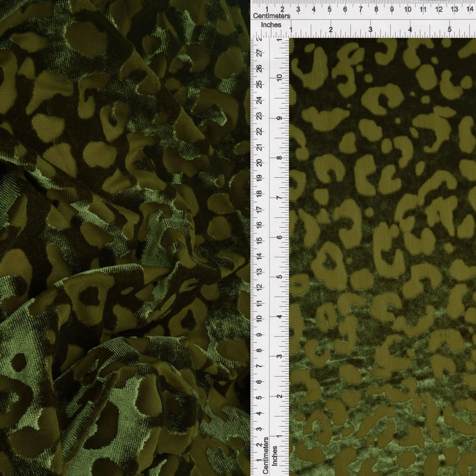
Task: Click the 3 inch mark on top ruler
Action: tap(370, 29)
